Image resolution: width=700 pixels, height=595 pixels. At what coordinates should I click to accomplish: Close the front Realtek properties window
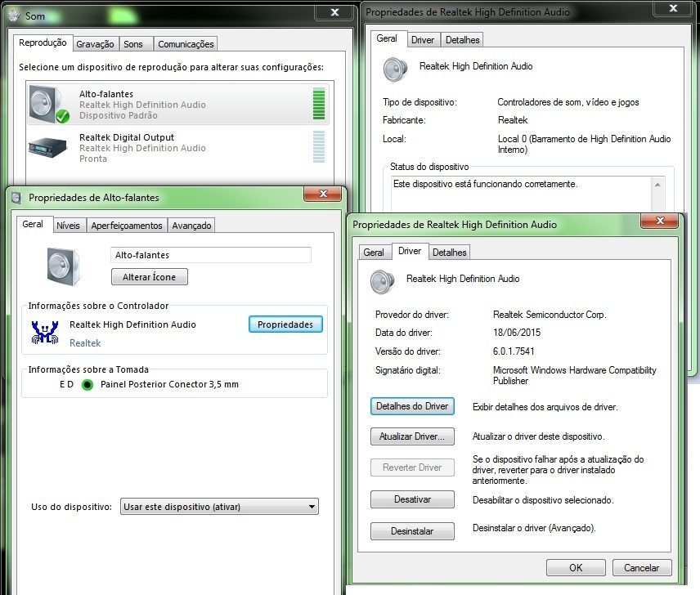[660, 221]
